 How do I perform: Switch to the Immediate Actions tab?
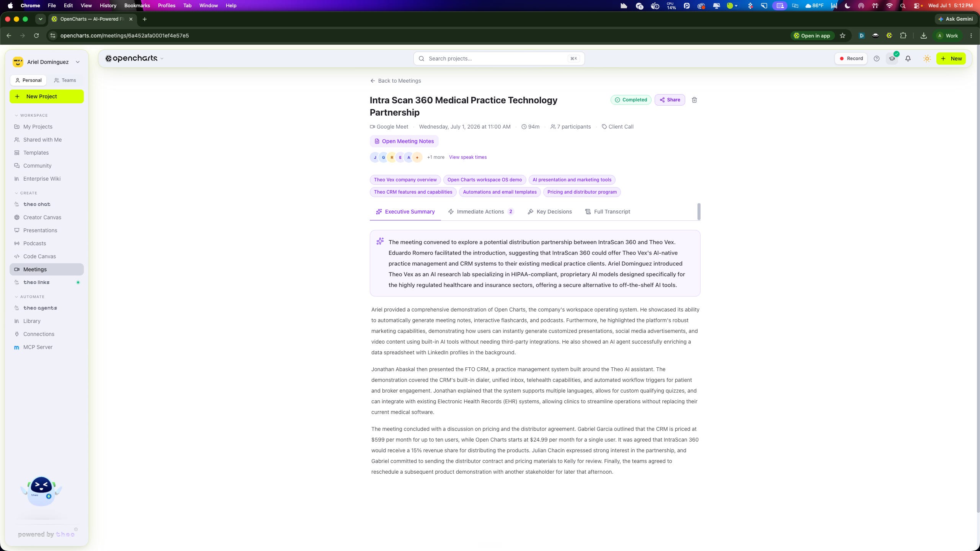tap(481, 212)
